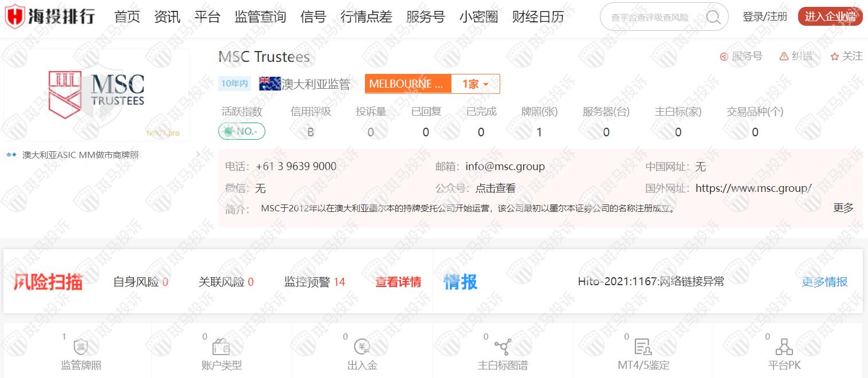Open 查看详情 risk scan link
The width and height of the screenshot is (868, 378).
(x=398, y=282)
